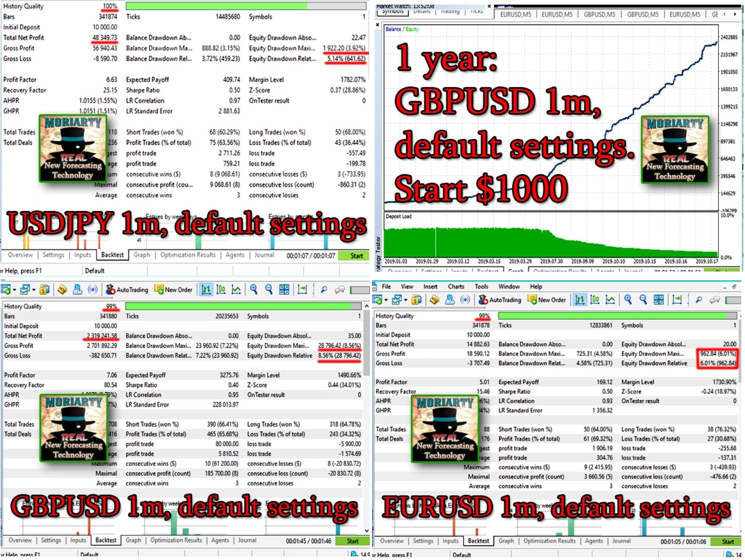Tile windows icon in GBPUSD window toolbar
The height and width of the screenshot is (560, 745).
coord(284,290)
